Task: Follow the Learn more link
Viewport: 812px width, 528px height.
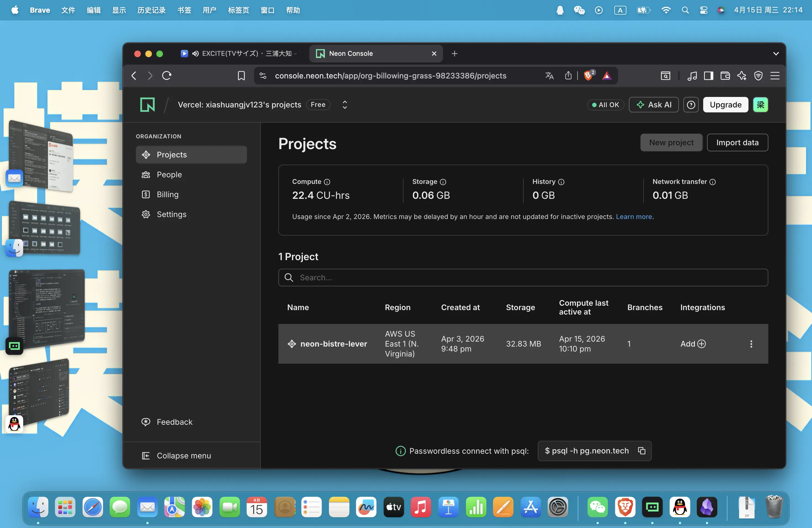Action: coord(634,217)
